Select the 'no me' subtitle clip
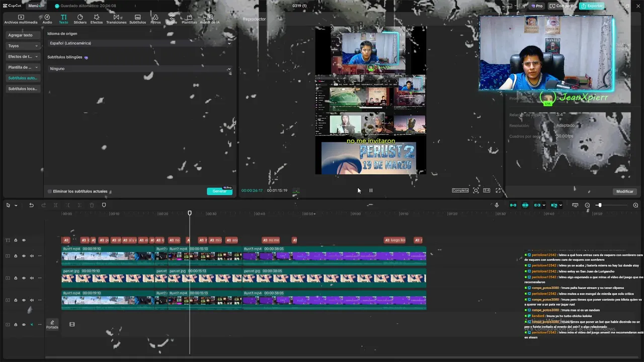 (271, 240)
